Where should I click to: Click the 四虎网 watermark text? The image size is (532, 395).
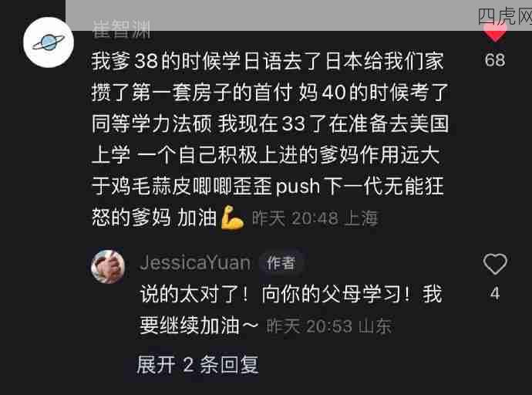[505, 17]
